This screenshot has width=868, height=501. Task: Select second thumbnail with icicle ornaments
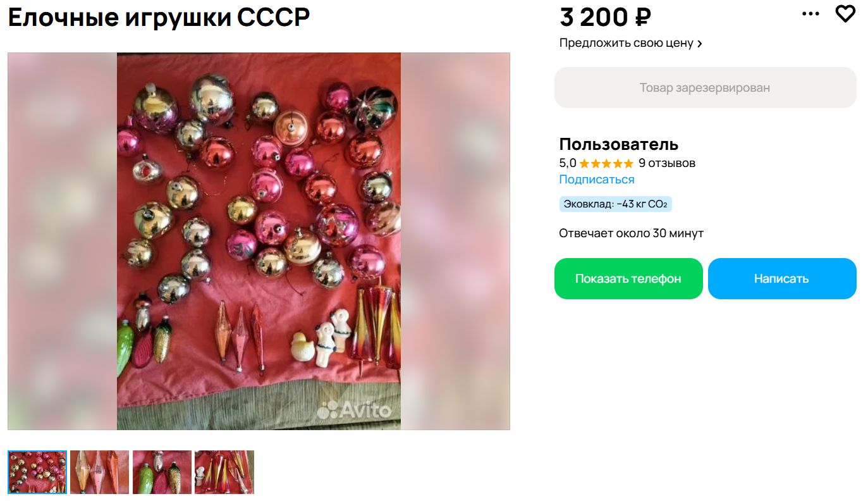tap(99, 472)
